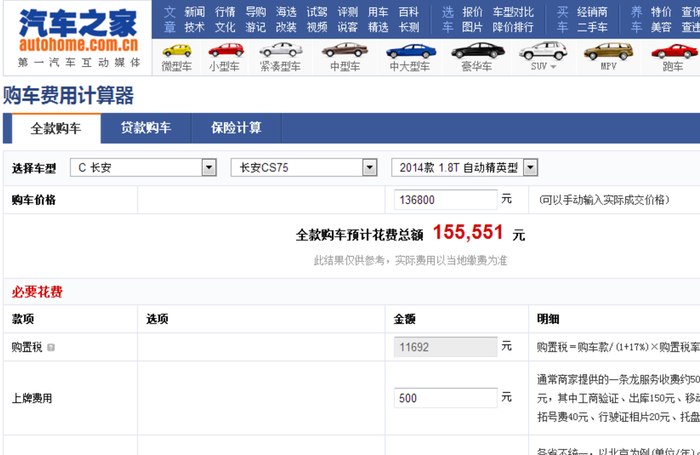Open the 二手车 navigation link

[592, 27]
